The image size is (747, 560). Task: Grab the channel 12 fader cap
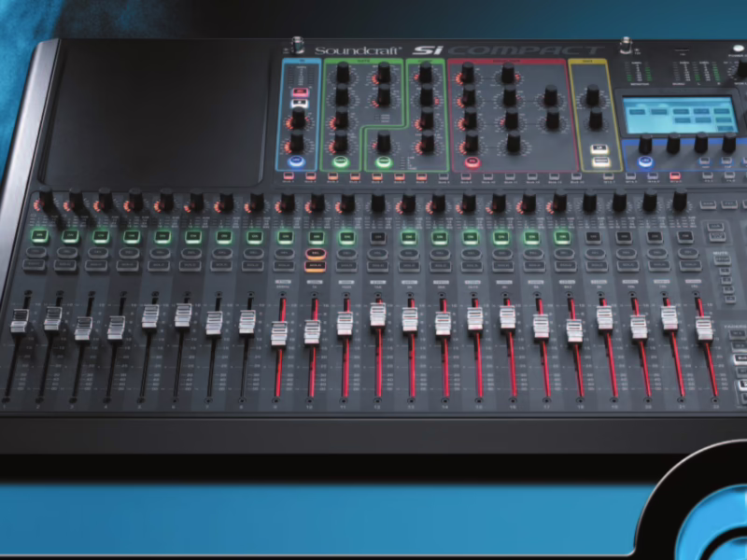(x=378, y=315)
